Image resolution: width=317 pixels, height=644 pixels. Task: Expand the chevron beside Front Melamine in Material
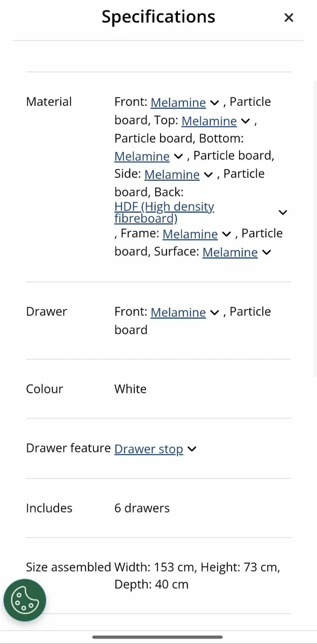pos(214,103)
